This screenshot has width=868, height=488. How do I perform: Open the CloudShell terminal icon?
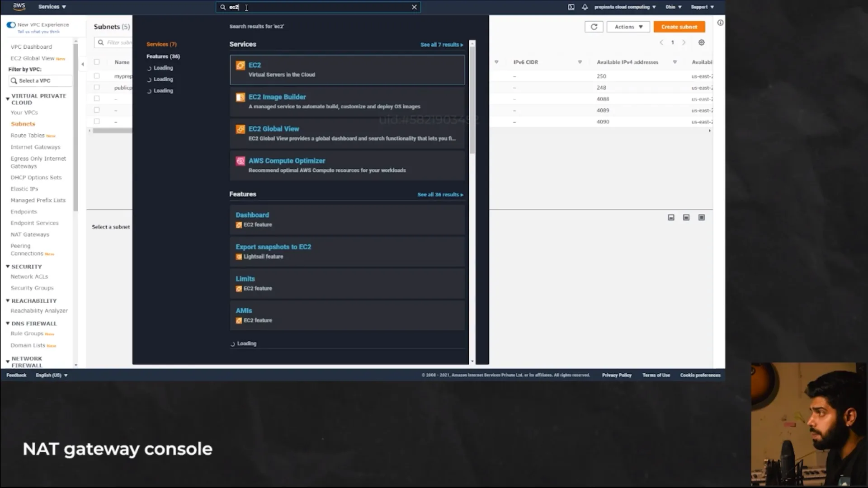click(571, 7)
